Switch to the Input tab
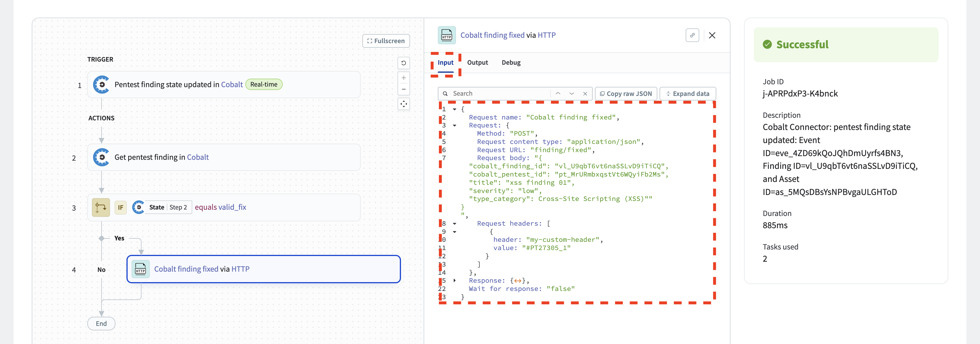This screenshot has height=344, width=980. [445, 62]
